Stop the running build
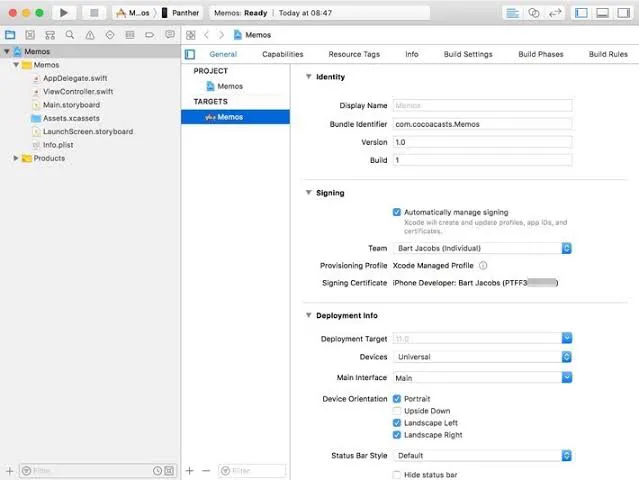 pyautogui.click(x=94, y=13)
